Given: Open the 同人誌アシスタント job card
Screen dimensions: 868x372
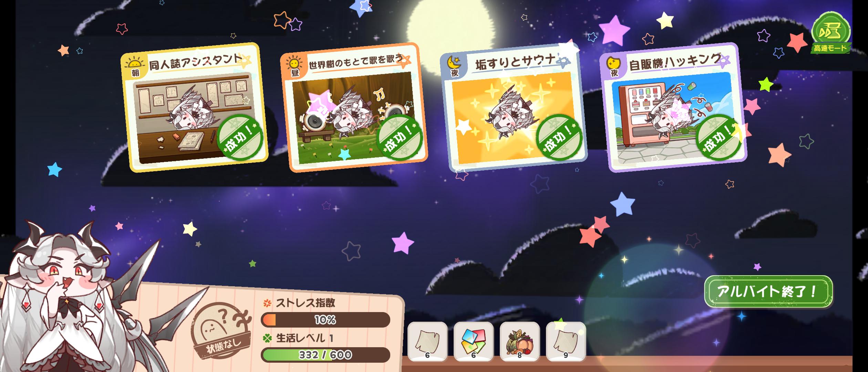Looking at the screenshot, I should click(195, 107).
